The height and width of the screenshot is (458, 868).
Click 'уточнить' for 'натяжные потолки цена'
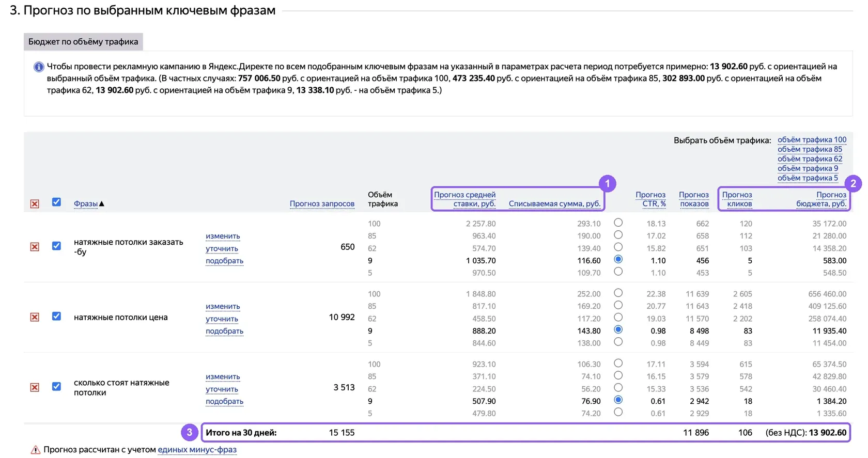pyautogui.click(x=222, y=319)
